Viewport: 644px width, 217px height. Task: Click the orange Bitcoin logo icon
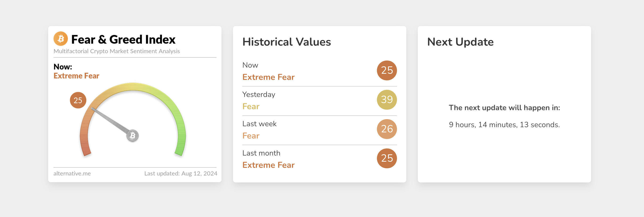[x=61, y=39]
